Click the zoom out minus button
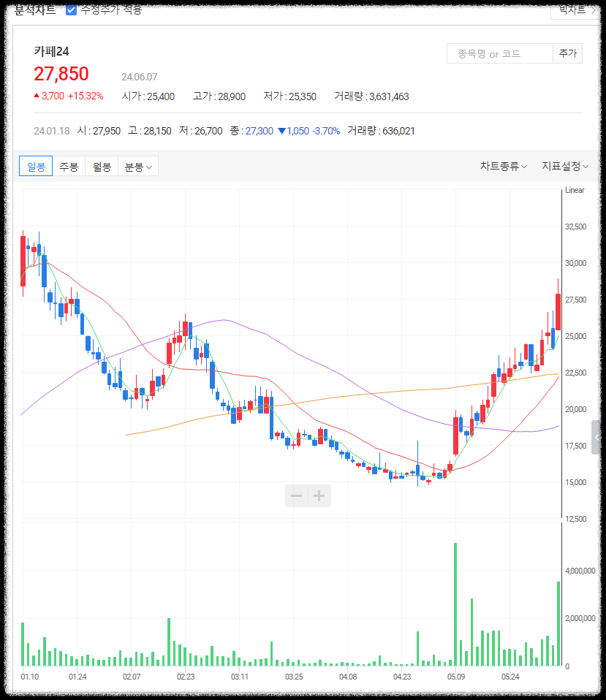 pyautogui.click(x=297, y=495)
